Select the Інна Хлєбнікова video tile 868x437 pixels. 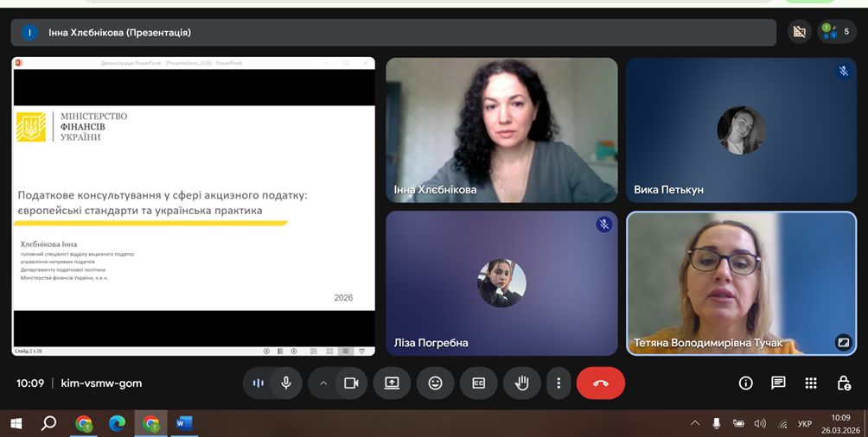501,130
